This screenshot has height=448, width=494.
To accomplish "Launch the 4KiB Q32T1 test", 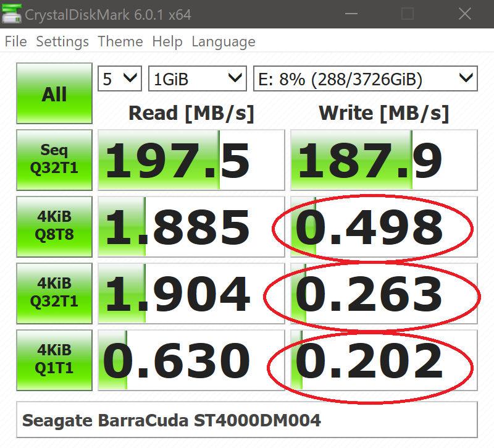I will coord(54,294).
